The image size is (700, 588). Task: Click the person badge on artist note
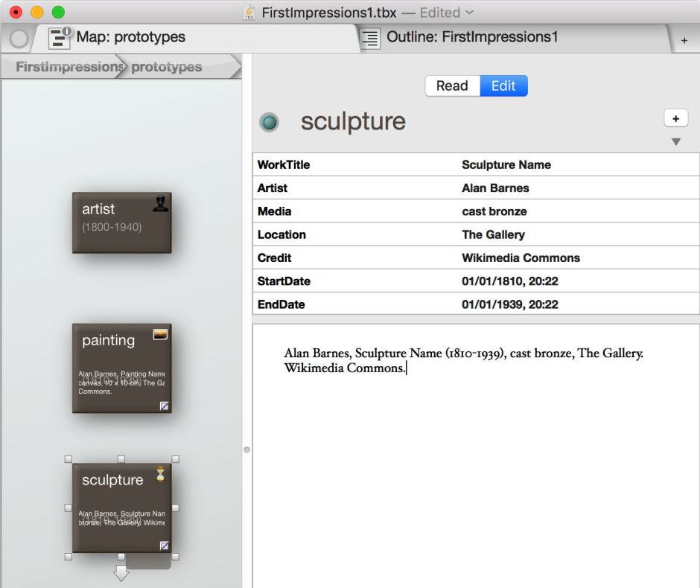(160, 203)
